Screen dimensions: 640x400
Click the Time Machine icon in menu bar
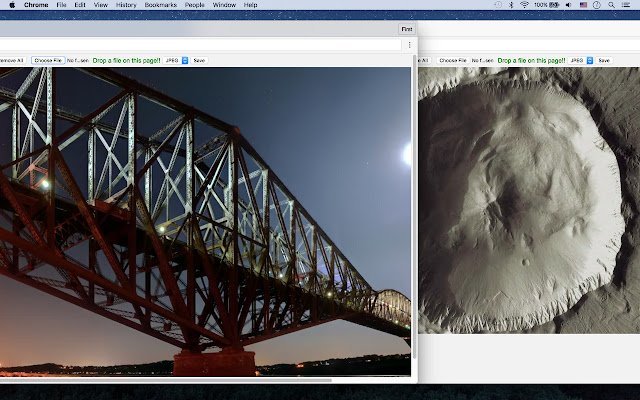498,5
